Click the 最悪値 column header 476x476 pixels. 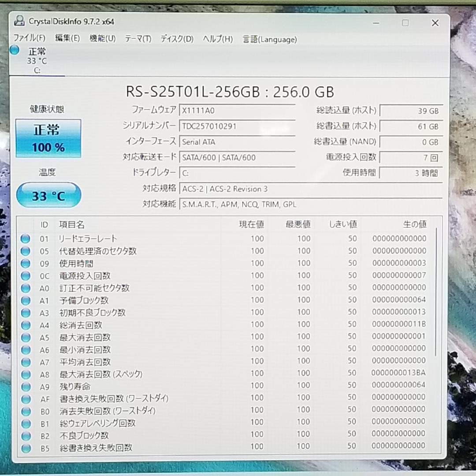tap(298, 224)
